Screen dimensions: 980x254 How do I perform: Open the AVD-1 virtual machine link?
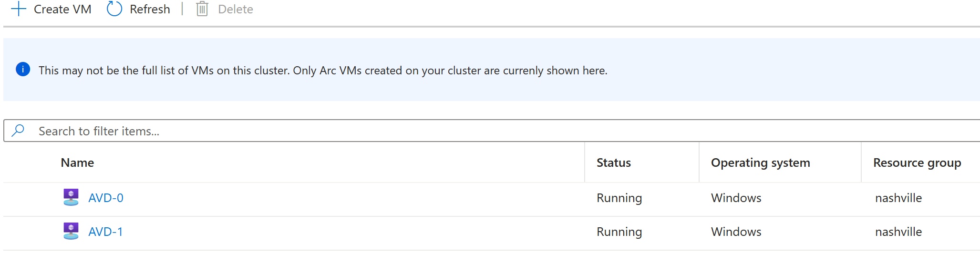click(x=106, y=232)
